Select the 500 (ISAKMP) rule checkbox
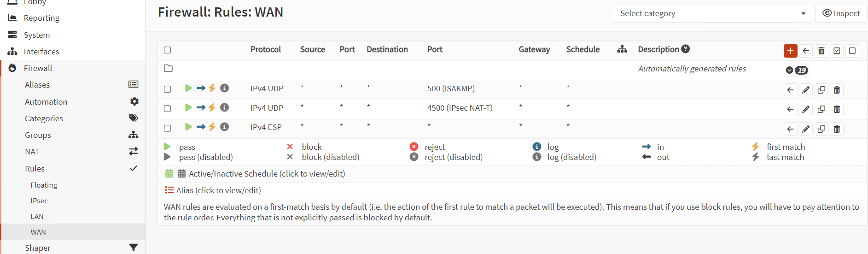 (x=168, y=89)
